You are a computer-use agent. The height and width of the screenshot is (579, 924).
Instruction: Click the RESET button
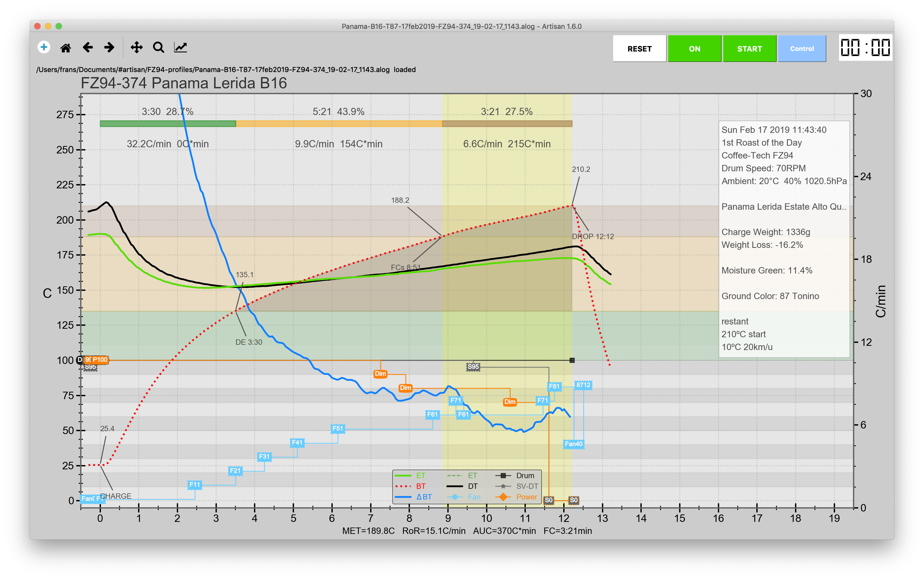pos(639,49)
